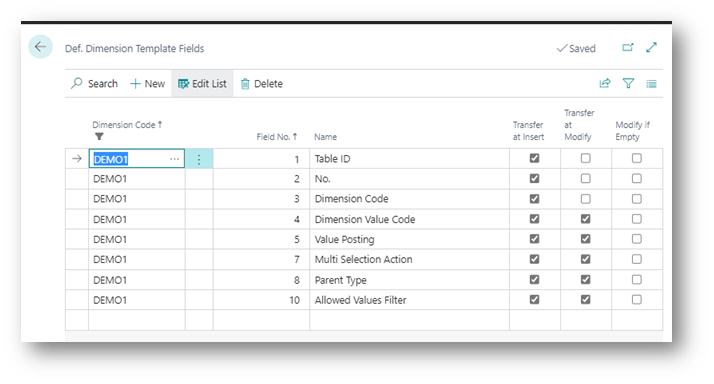The width and height of the screenshot is (714, 384).
Task: Toggle the filter pane funnel icon
Action: (x=628, y=83)
